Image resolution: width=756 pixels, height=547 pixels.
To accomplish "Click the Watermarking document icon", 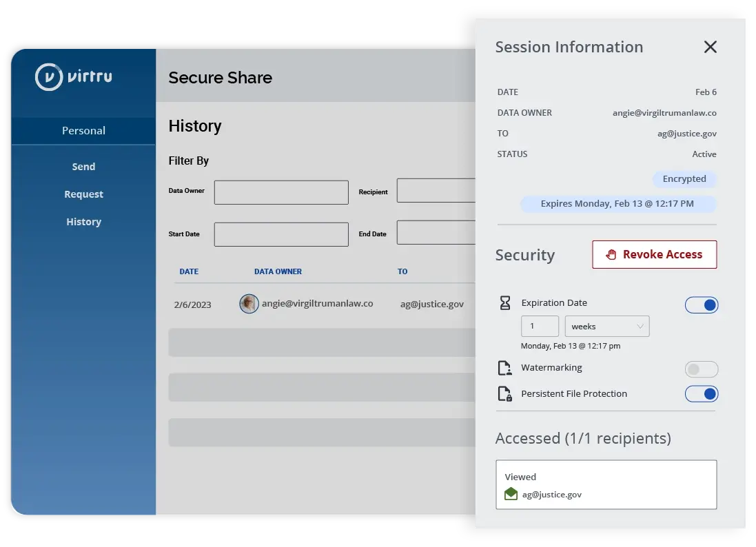I will pos(504,368).
